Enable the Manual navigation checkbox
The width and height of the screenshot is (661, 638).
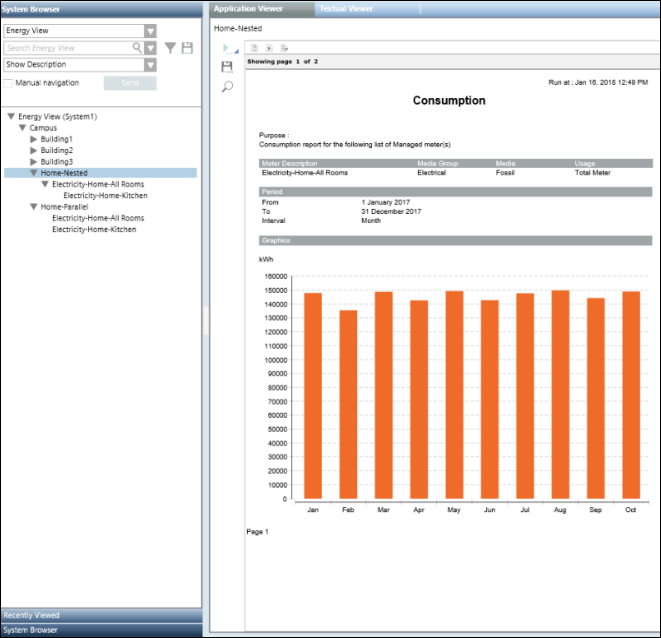pos(8,82)
